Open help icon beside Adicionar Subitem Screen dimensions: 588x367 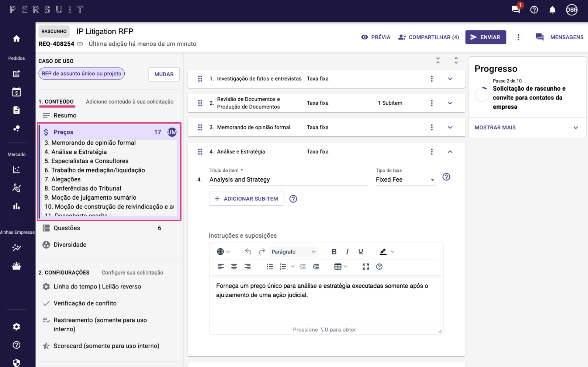[293, 199]
